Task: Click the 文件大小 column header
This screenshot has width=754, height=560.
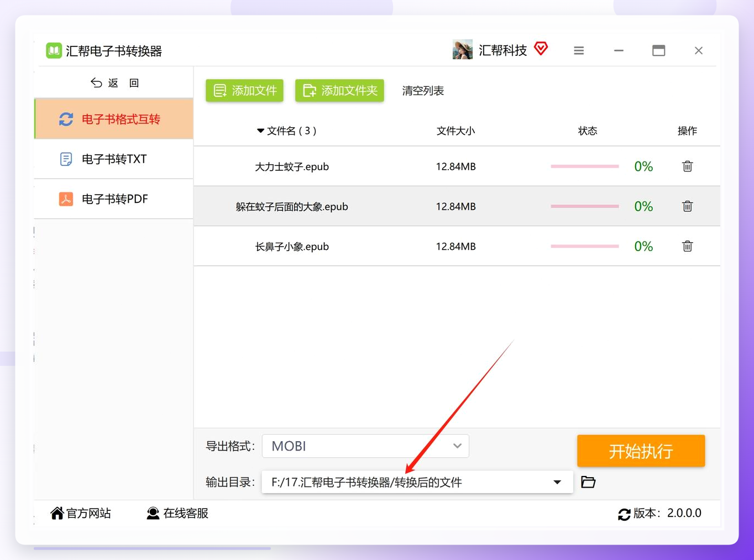Action: tap(455, 131)
